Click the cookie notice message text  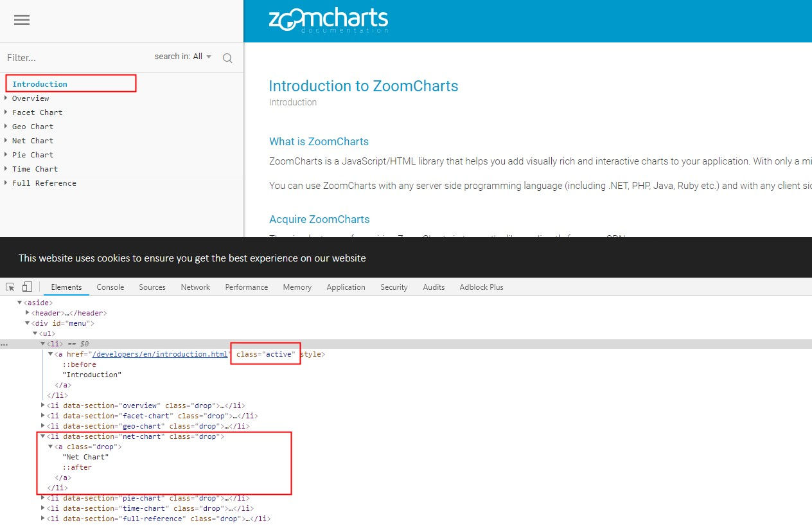pyautogui.click(x=192, y=258)
